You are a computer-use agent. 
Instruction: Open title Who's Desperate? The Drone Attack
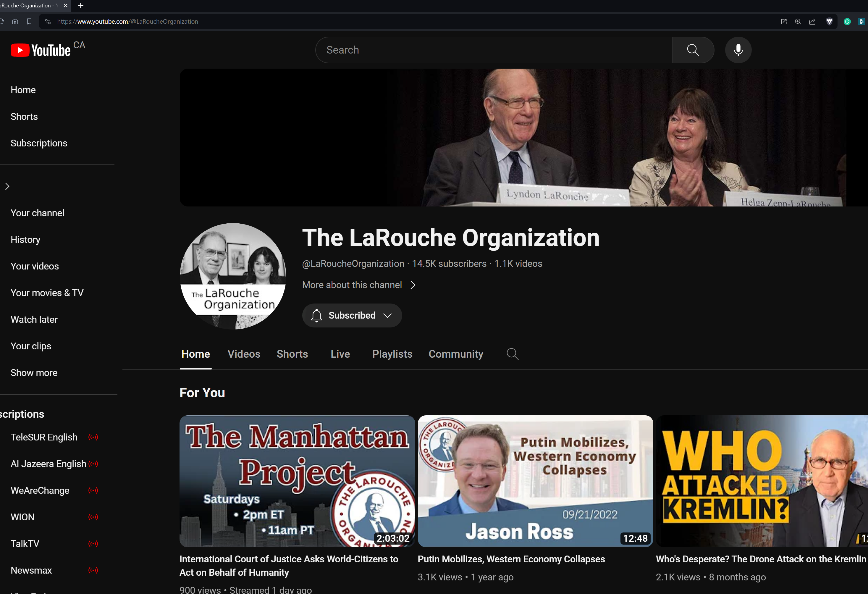(761, 559)
